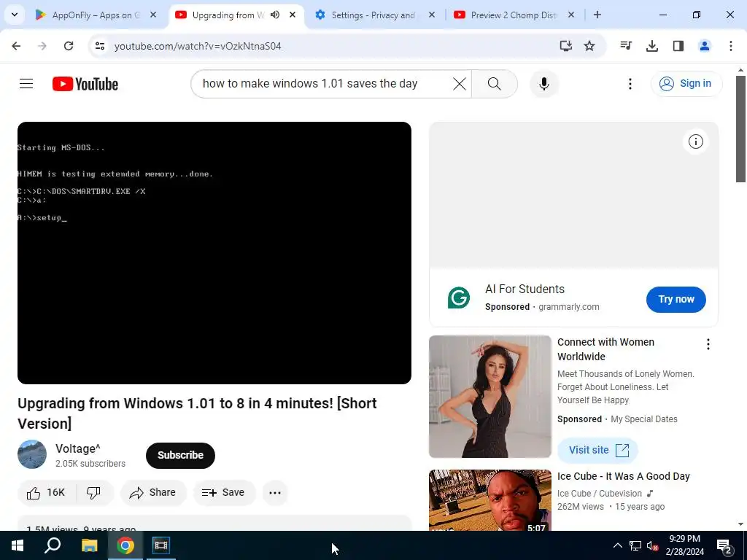
Task: Show hidden system tray icons
Action: [617, 545]
